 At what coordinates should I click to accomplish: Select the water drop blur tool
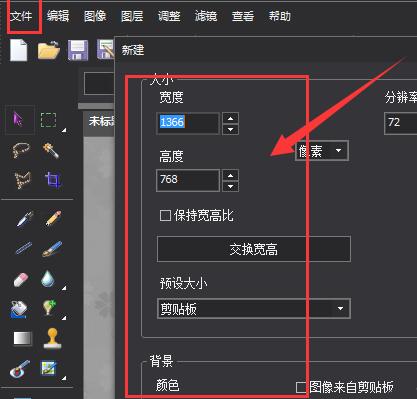[x=48, y=279]
